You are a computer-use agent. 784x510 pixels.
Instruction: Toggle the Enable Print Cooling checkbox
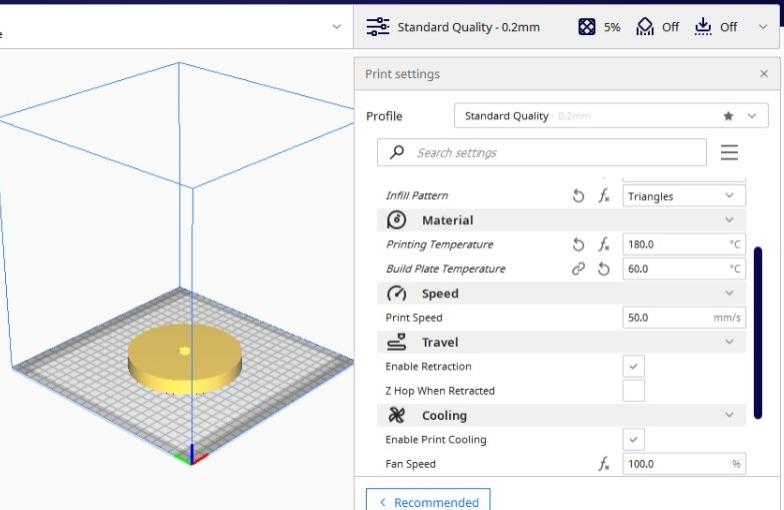coord(634,440)
